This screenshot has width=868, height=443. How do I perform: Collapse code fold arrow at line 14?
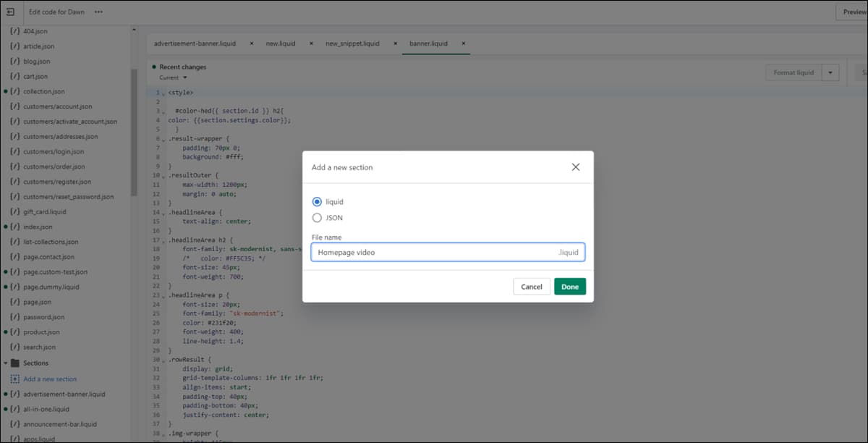pos(163,213)
